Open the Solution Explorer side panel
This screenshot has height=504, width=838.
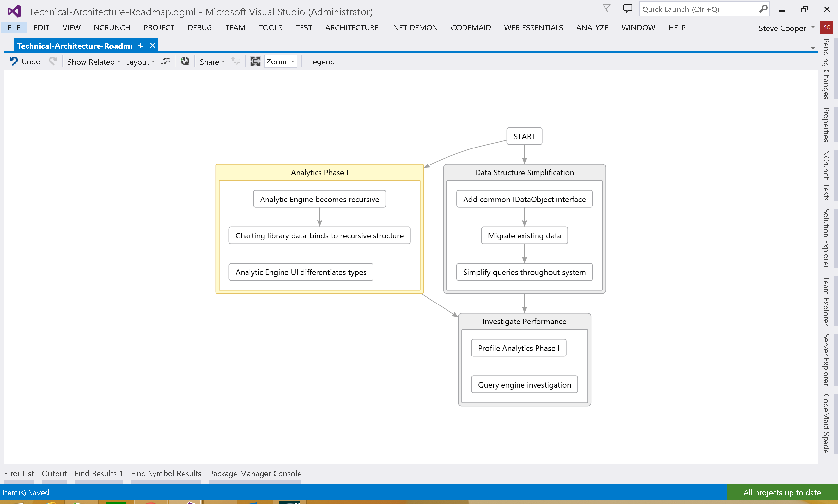click(826, 238)
